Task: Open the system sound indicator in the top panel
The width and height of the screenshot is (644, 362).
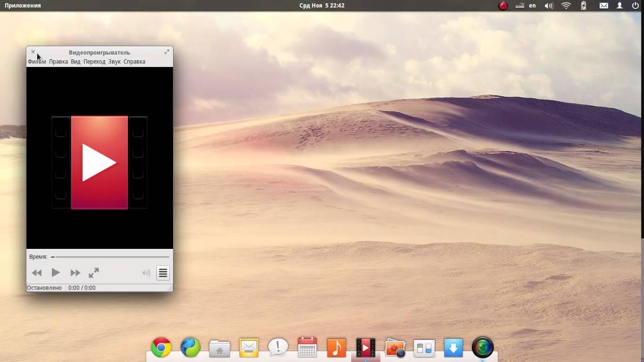Action: tap(549, 6)
